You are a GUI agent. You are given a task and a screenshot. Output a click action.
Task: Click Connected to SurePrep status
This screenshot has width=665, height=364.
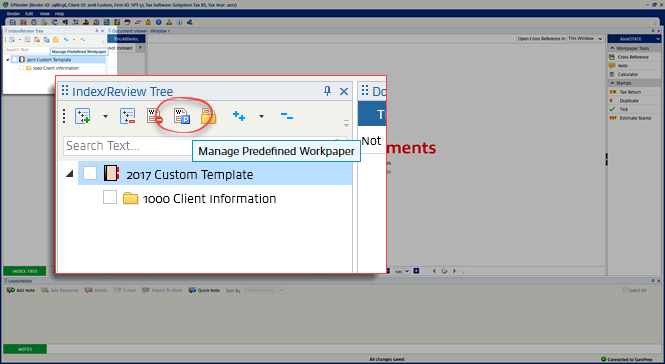click(626, 359)
